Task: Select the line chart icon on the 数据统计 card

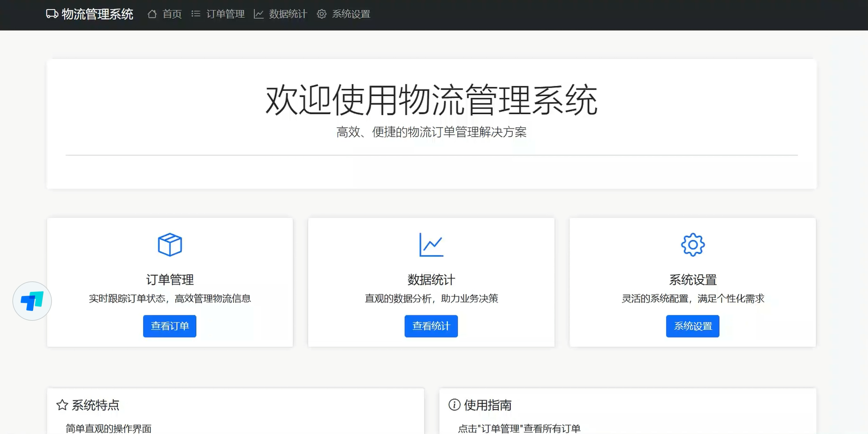Action: (x=431, y=244)
